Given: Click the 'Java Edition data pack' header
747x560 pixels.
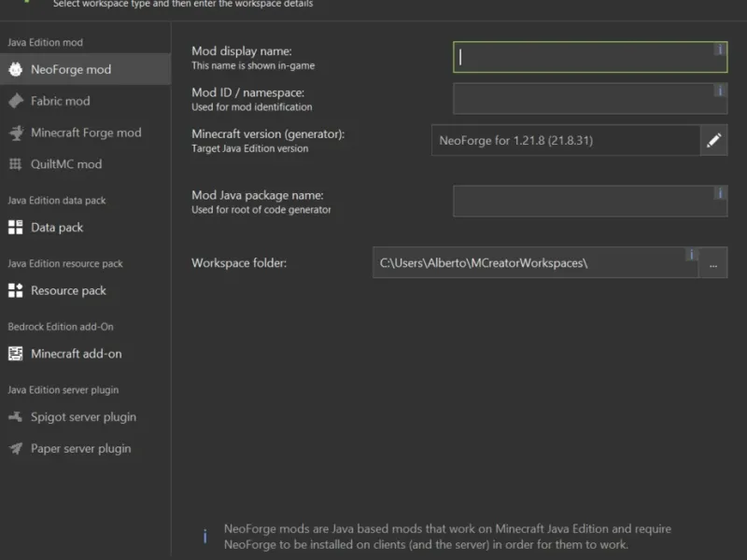Looking at the screenshot, I should point(57,201).
